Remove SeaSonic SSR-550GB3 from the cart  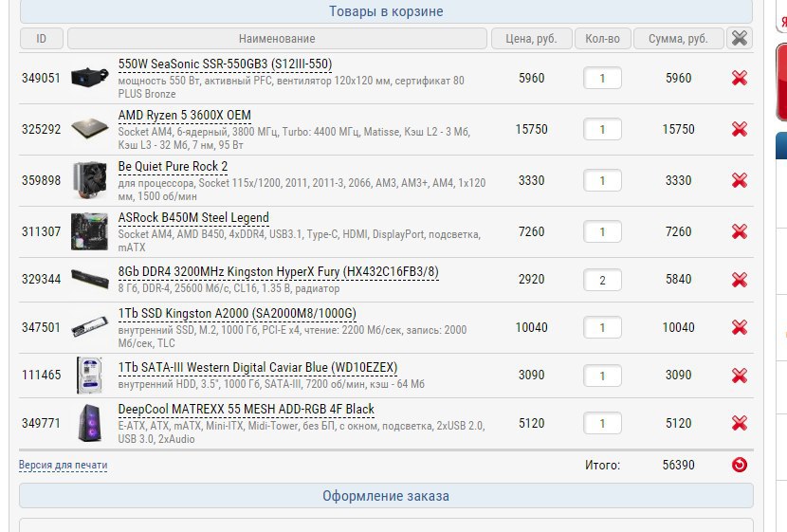(x=740, y=78)
